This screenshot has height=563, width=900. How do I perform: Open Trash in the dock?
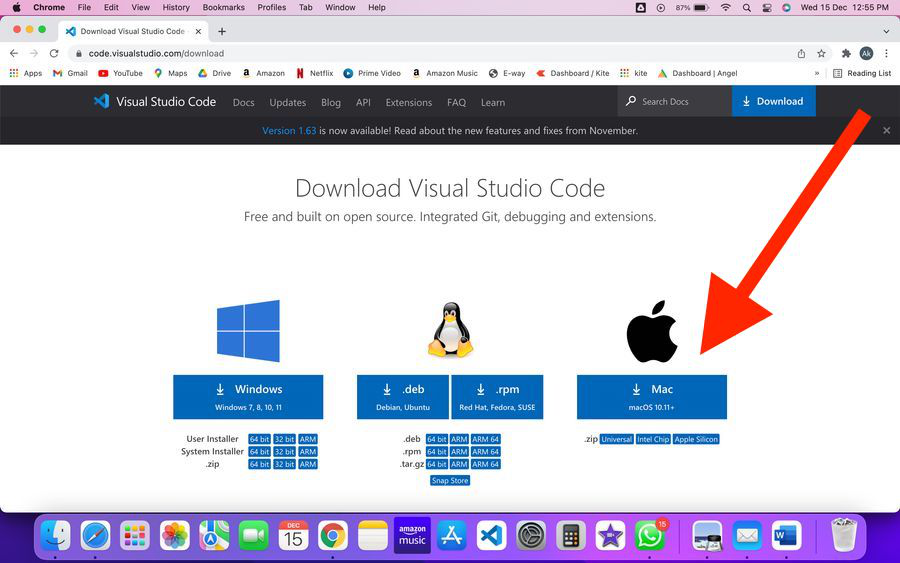coord(843,536)
